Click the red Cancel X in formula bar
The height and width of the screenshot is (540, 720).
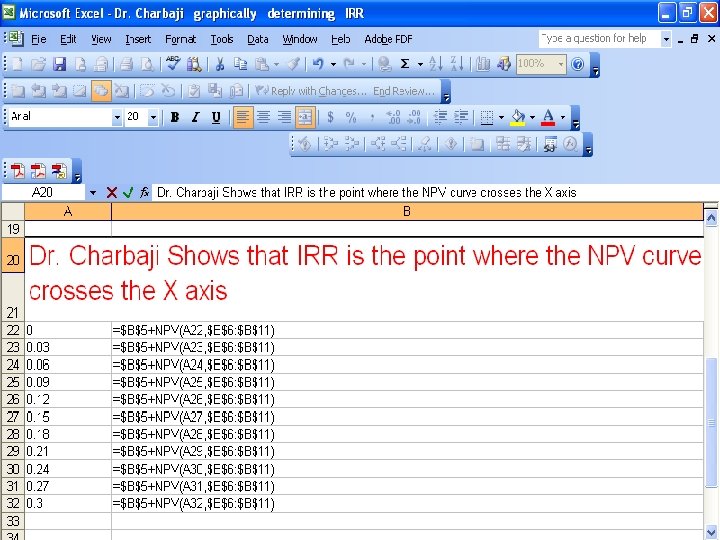point(111,192)
